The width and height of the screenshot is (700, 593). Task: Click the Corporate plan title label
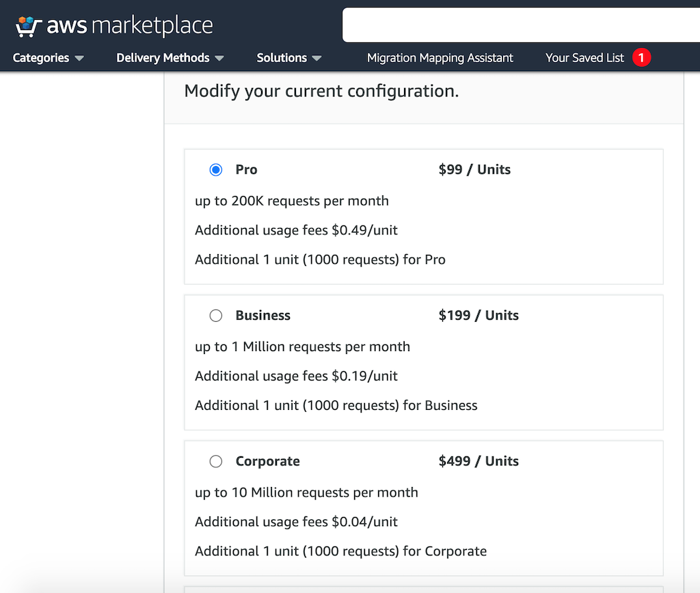tap(267, 461)
